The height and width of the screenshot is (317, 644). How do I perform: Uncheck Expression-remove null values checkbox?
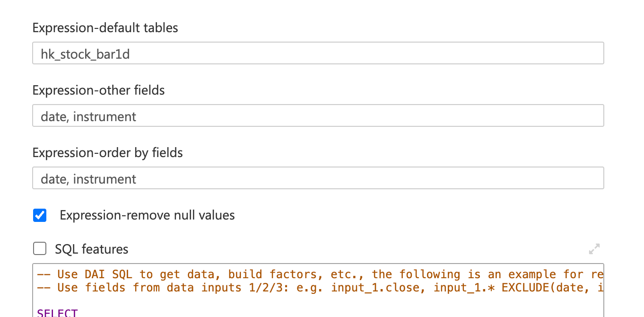coord(40,215)
